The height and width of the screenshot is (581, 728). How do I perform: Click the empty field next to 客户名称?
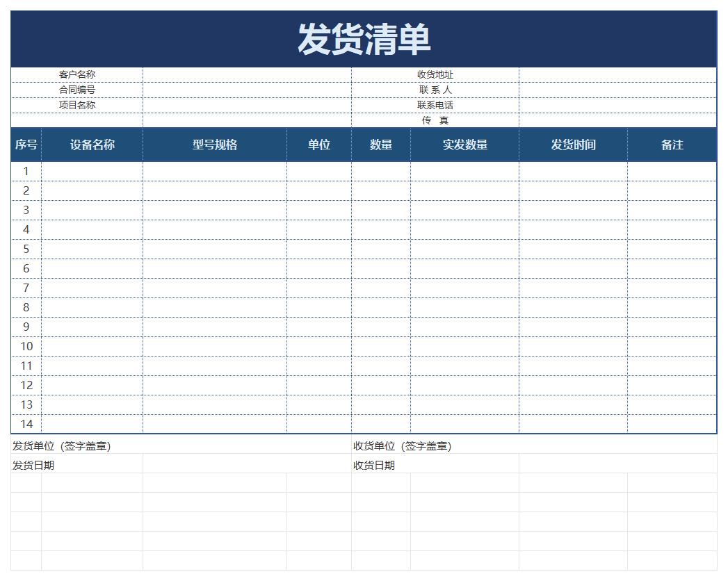click(x=247, y=75)
